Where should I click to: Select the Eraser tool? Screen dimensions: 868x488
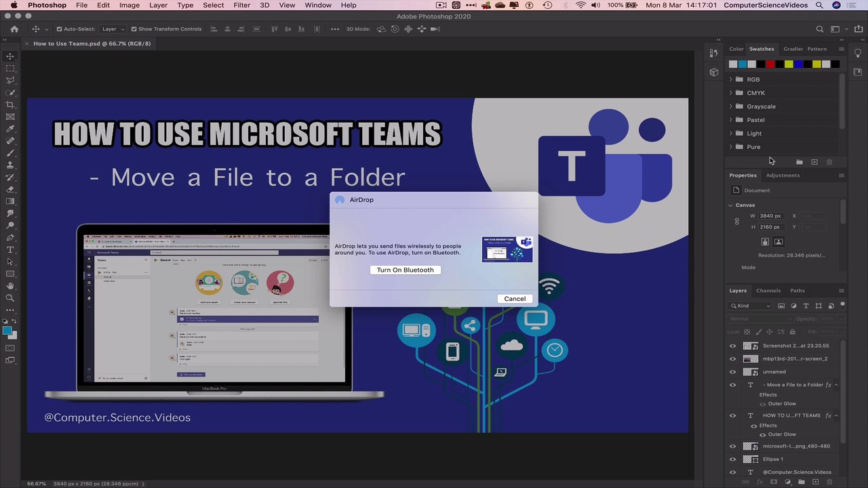pos(10,190)
